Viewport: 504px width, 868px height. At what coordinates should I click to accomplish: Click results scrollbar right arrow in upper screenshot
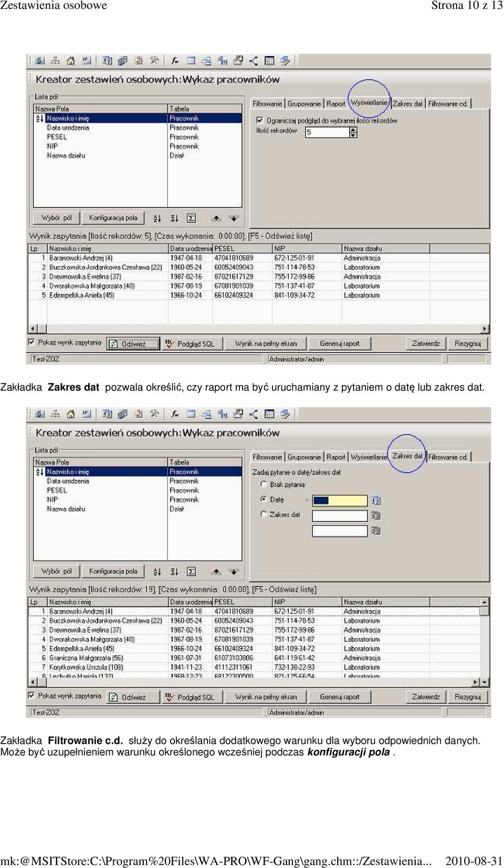point(485,329)
